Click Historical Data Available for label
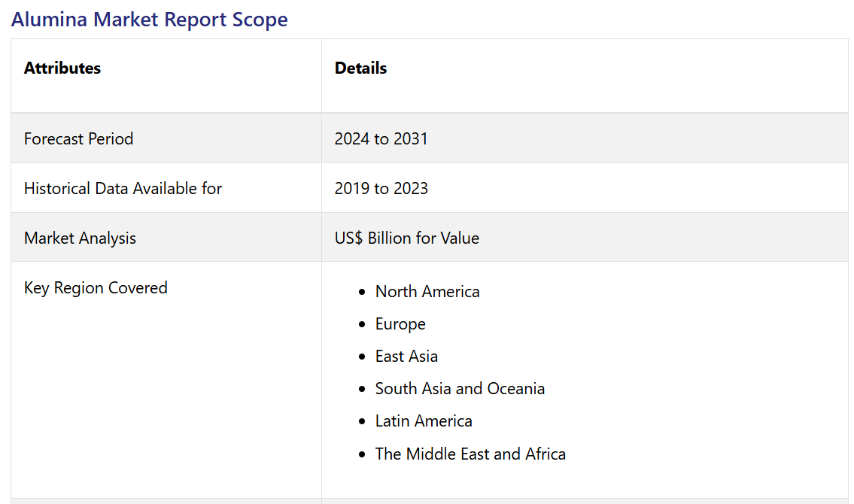The height and width of the screenshot is (504, 854). pos(123,188)
